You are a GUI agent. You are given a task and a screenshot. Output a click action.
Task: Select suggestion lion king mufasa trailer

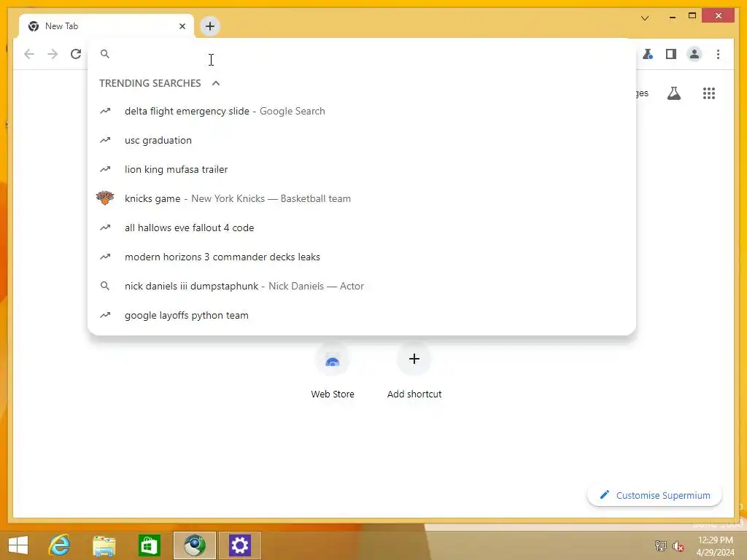click(x=362, y=169)
